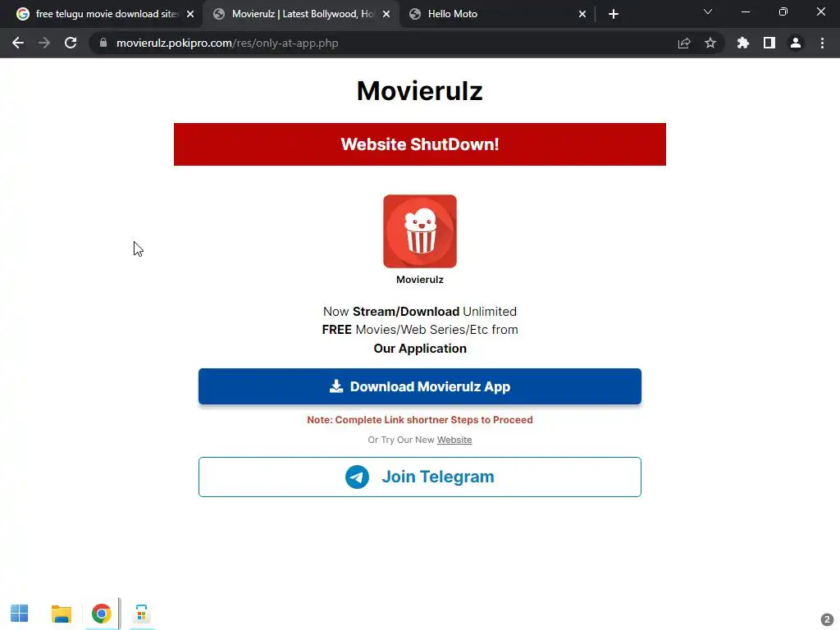This screenshot has width=840, height=630.
Task: Click the Website ShutDown! red banner
Action: [x=420, y=144]
